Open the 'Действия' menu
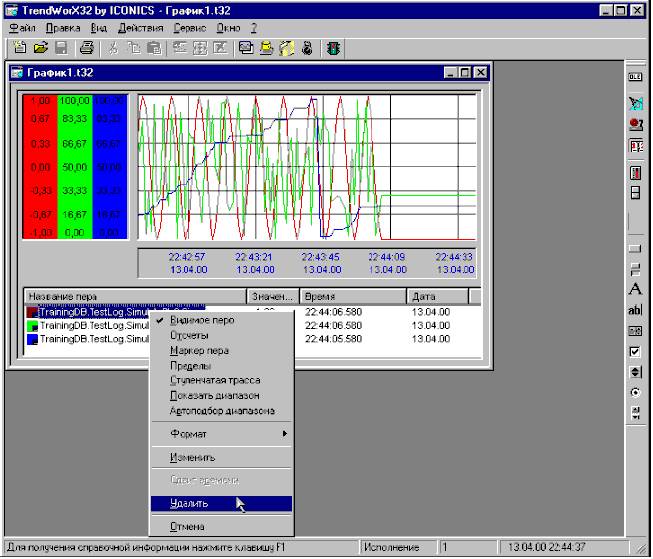Image resolution: width=653 pixels, height=559 pixels. (x=140, y=28)
